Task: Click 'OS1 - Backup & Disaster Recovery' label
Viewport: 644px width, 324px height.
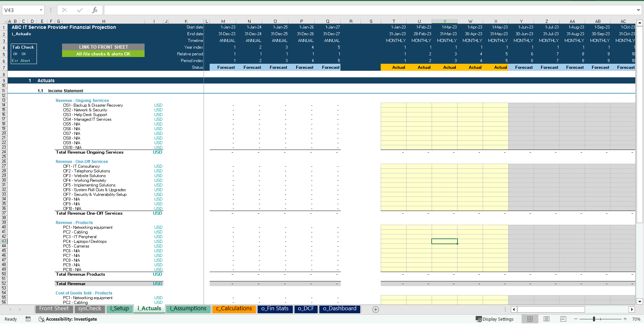Action: click(93, 105)
